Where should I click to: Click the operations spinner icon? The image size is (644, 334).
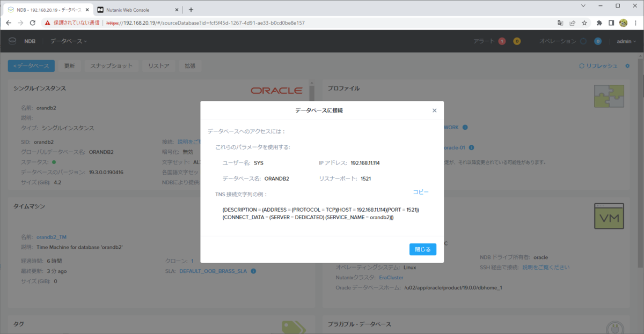[x=583, y=41]
